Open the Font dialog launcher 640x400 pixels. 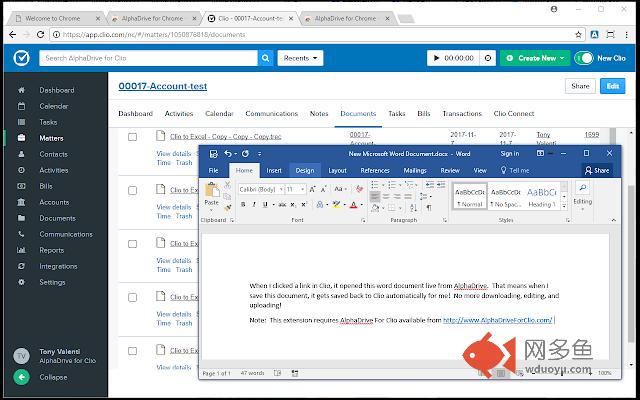click(x=363, y=220)
